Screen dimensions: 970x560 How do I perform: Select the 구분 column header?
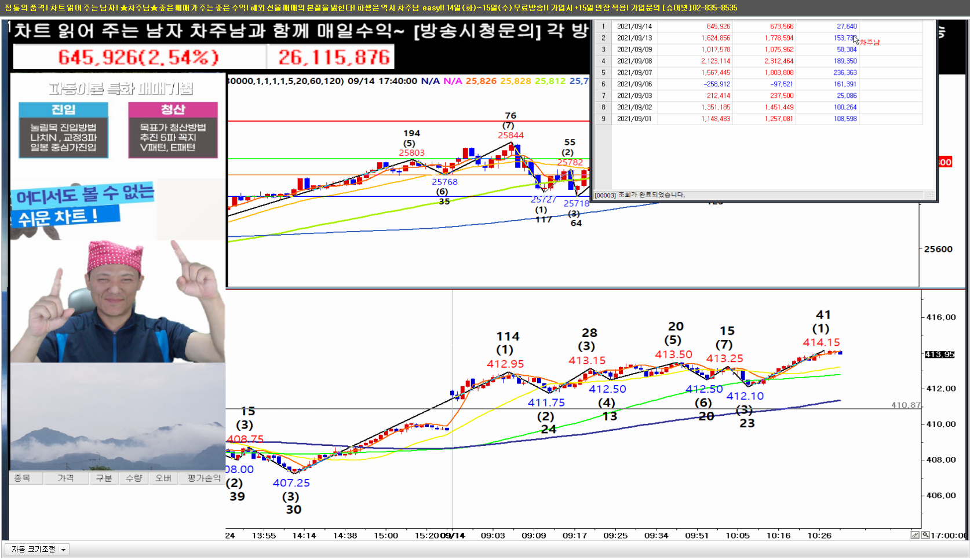104,478
